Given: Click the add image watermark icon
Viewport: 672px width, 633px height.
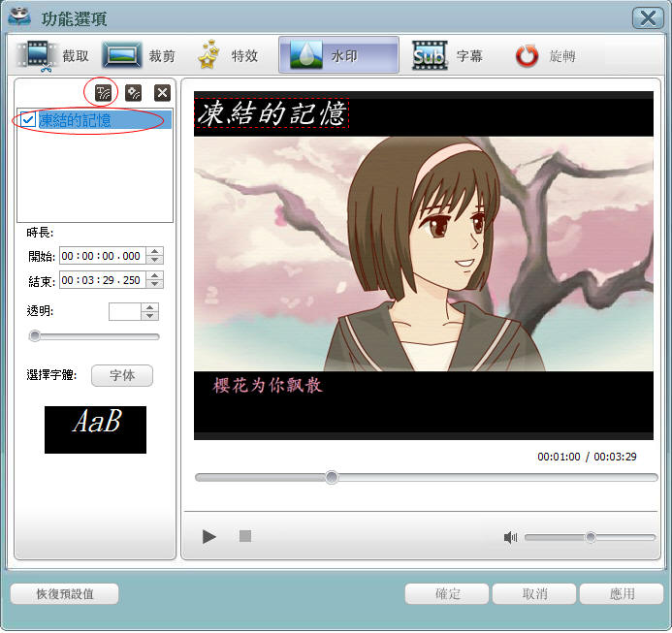Looking at the screenshot, I should pos(133,93).
